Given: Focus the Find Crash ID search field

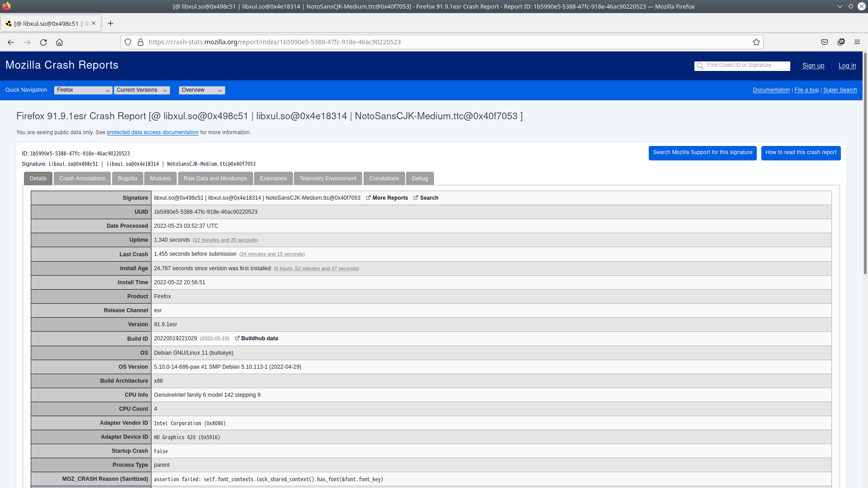Looking at the screenshot, I should click(x=742, y=66).
